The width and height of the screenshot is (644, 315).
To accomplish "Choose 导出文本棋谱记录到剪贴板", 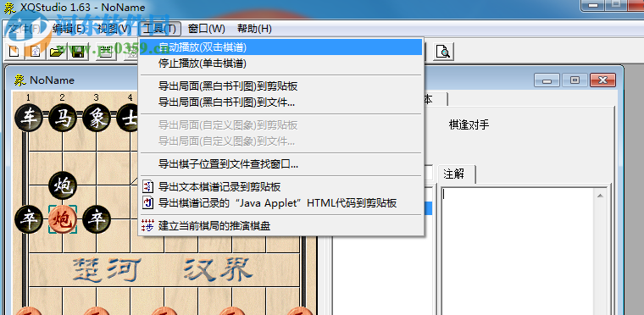I will pos(281,187).
